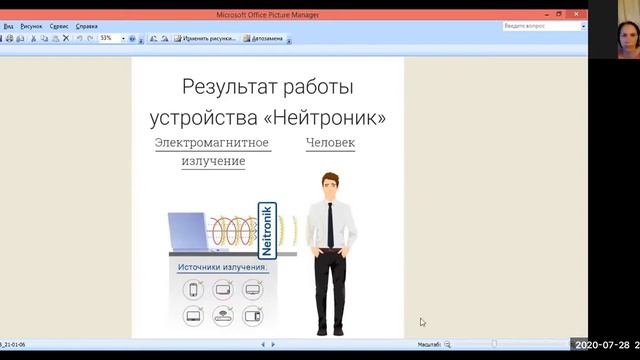This screenshot has height=360, width=640.
Task: Click the blue Help icon in the toolbar
Action: click(132, 38)
